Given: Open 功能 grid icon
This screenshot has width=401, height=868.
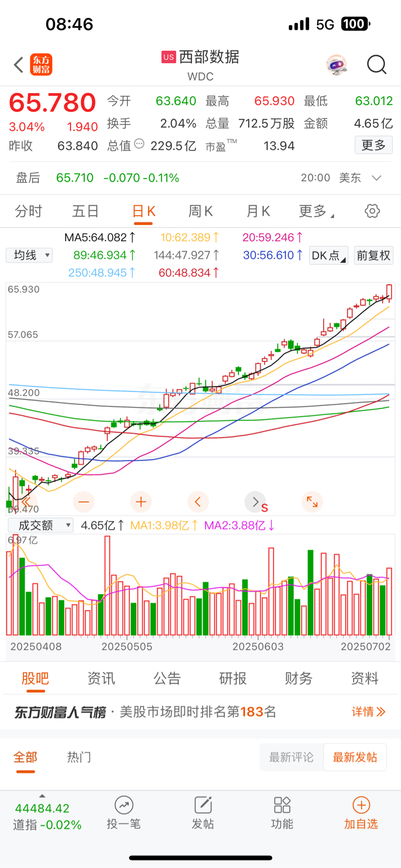Looking at the screenshot, I should [282, 805].
